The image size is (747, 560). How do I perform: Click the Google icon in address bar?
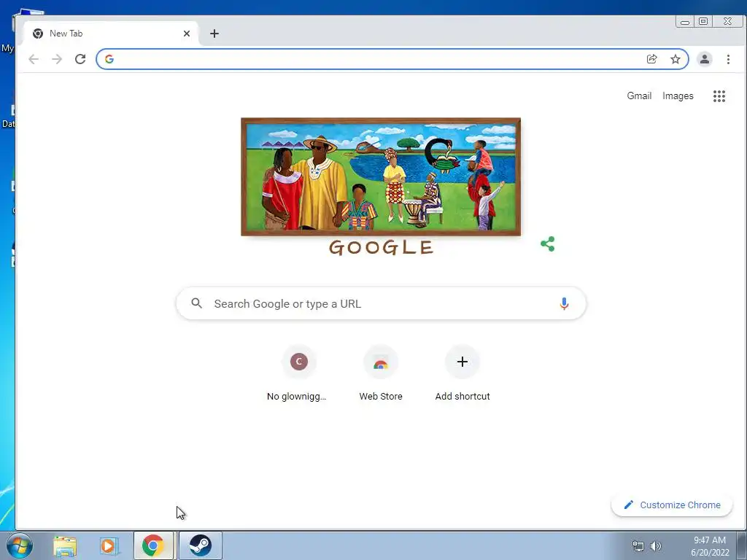[109, 59]
